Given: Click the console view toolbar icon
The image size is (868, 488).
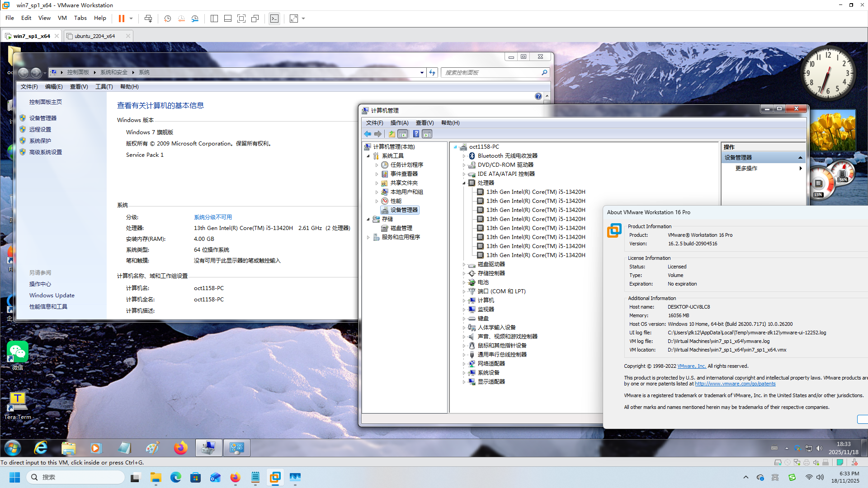Looking at the screenshot, I should pyautogui.click(x=274, y=19).
